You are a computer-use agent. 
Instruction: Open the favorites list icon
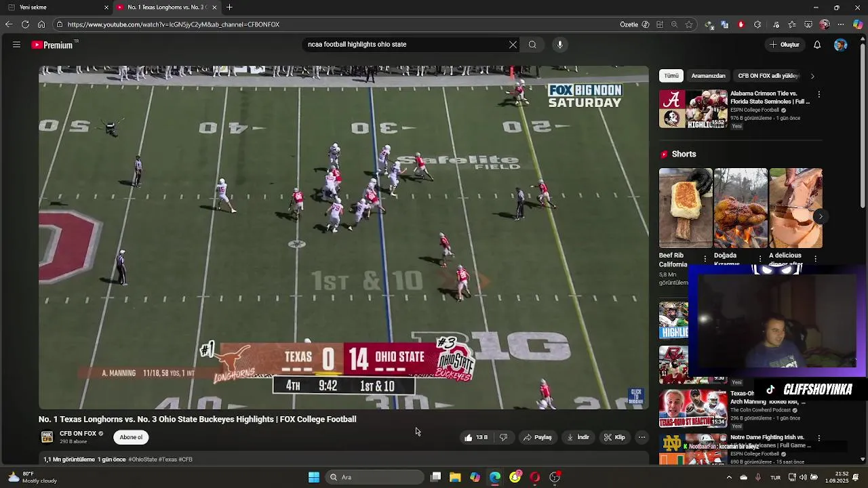click(x=791, y=24)
